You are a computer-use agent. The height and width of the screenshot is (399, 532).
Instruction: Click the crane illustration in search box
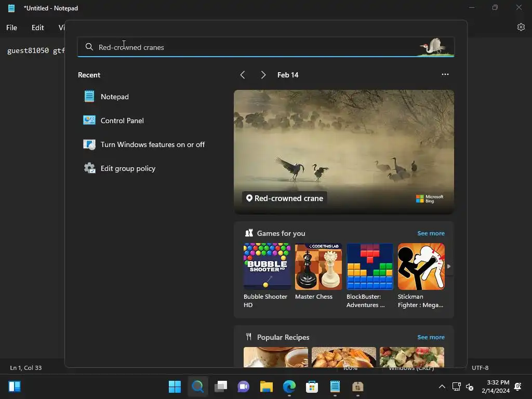pos(436,47)
